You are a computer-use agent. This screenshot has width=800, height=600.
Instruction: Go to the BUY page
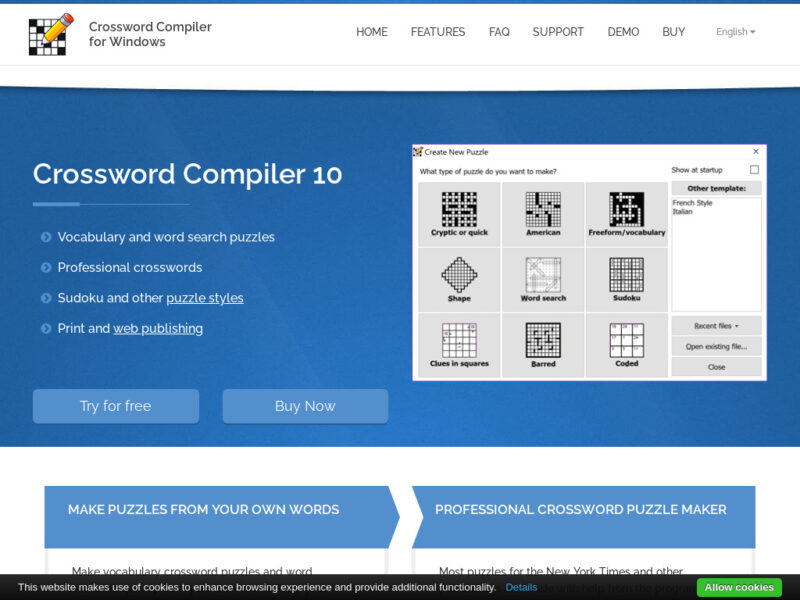pyautogui.click(x=673, y=32)
